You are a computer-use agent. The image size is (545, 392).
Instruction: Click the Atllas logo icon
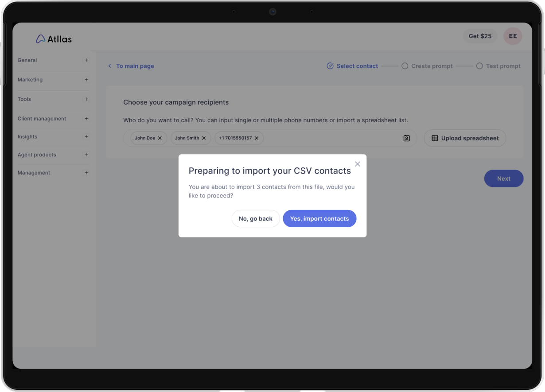pos(40,39)
